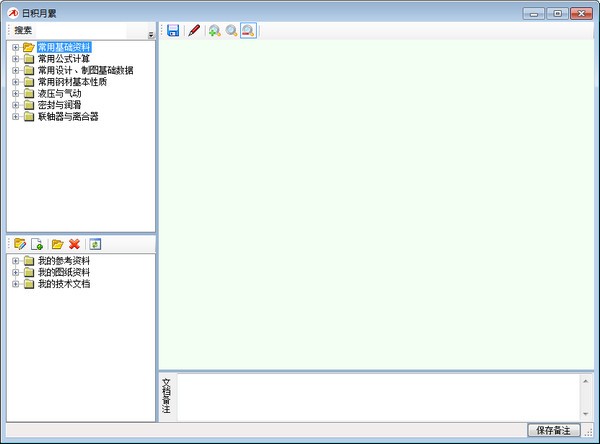Expand the 常用基础资料 tree node
600x444 pixels.
pos(15,47)
